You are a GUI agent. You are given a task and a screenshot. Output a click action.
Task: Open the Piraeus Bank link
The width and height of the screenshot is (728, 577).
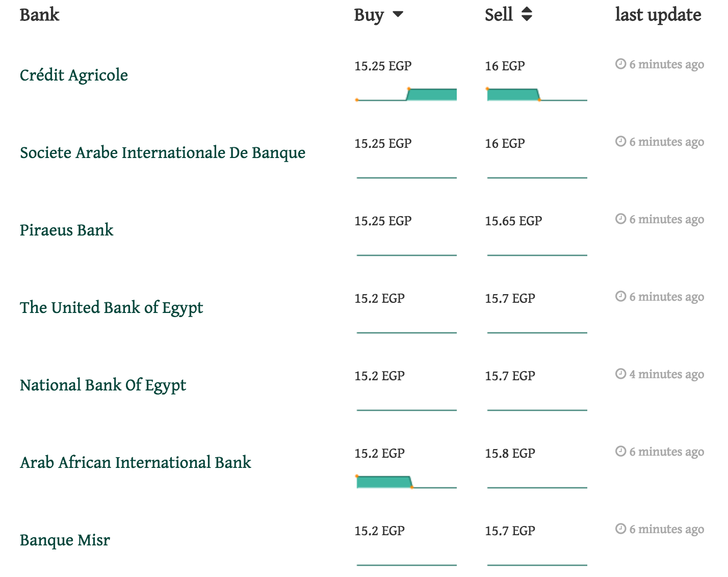click(x=66, y=230)
